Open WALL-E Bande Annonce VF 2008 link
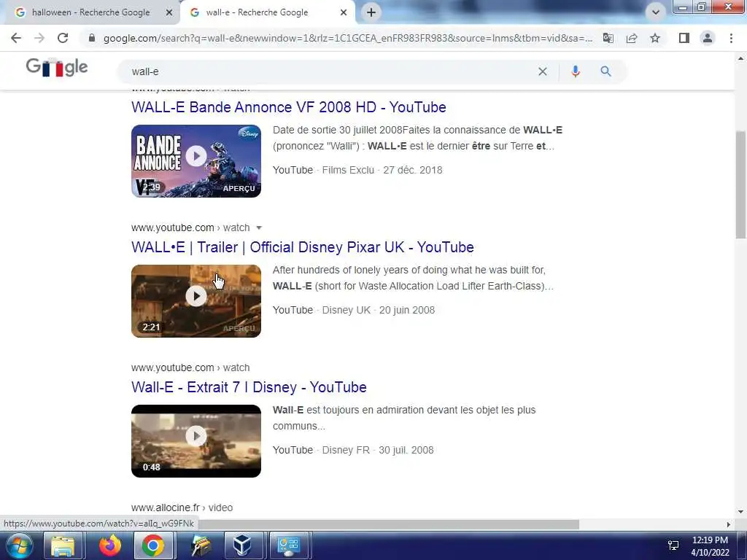747x560 pixels. tap(289, 107)
